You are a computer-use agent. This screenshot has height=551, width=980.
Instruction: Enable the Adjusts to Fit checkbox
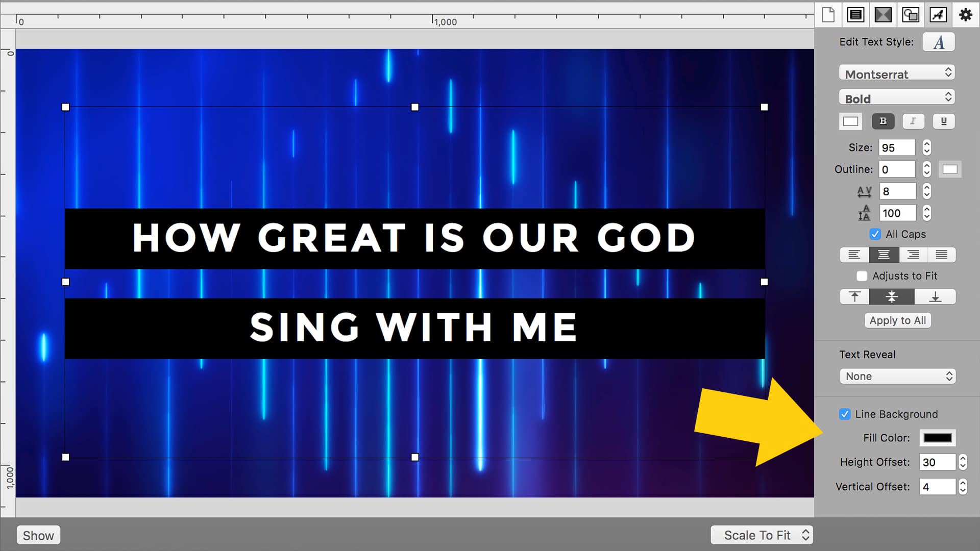click(x=862, y=276)
